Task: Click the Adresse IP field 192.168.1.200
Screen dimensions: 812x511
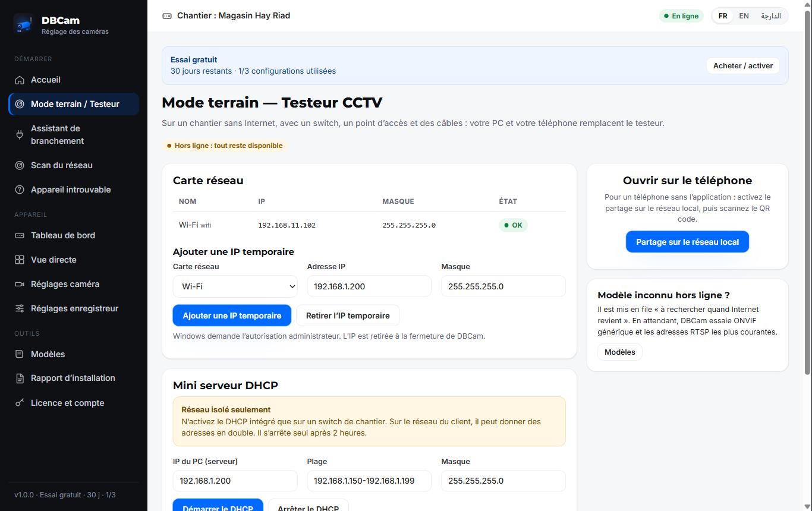Action: 369,286
